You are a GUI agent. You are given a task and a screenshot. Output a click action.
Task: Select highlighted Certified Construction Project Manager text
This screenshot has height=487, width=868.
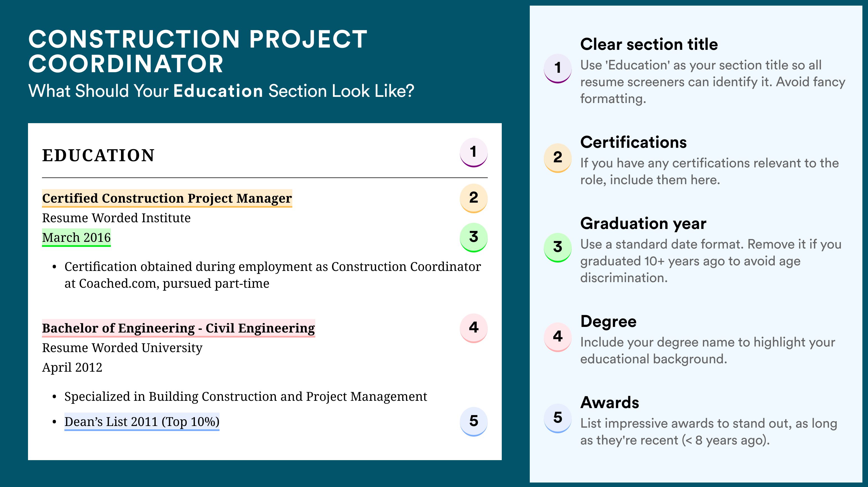pos(167,198)
